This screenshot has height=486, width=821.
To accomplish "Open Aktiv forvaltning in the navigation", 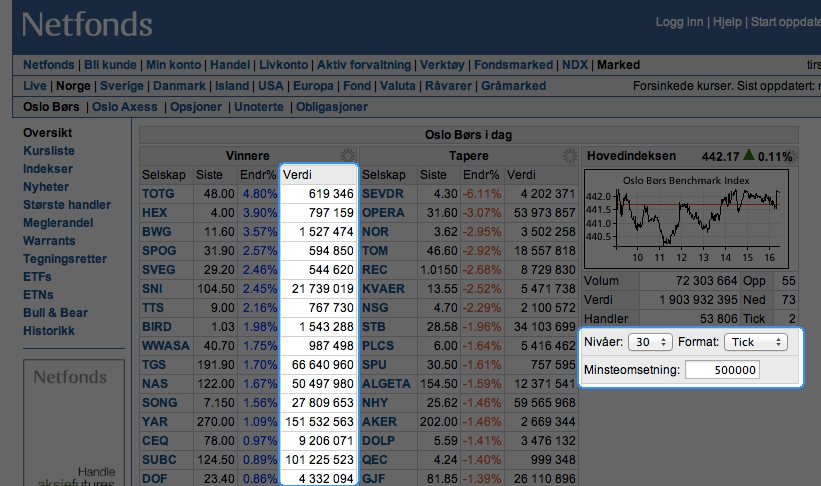I will tap(364, 65).
